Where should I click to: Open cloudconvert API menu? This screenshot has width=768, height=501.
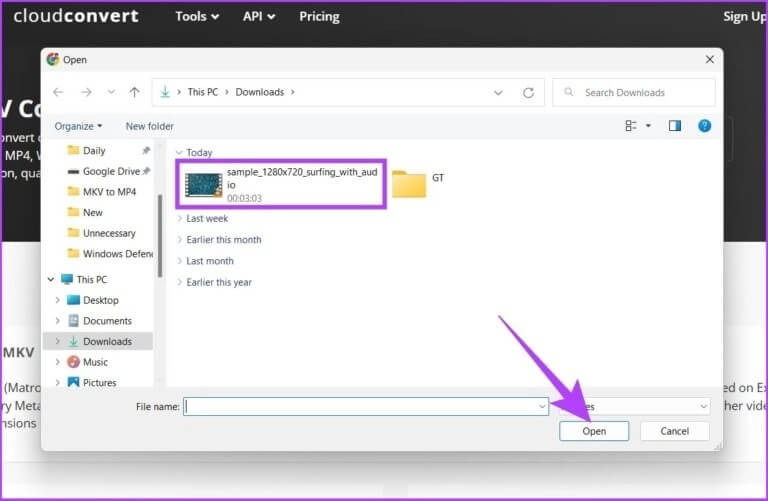(x=259, y=17)
